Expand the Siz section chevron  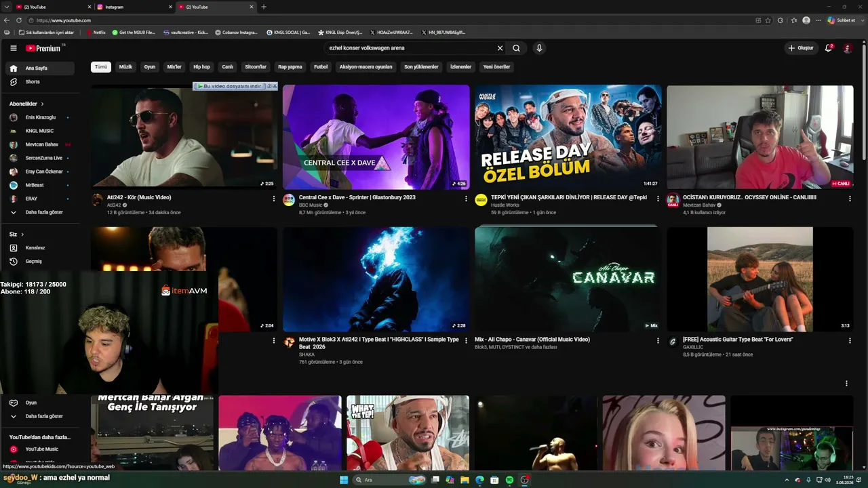pos(22,235)
